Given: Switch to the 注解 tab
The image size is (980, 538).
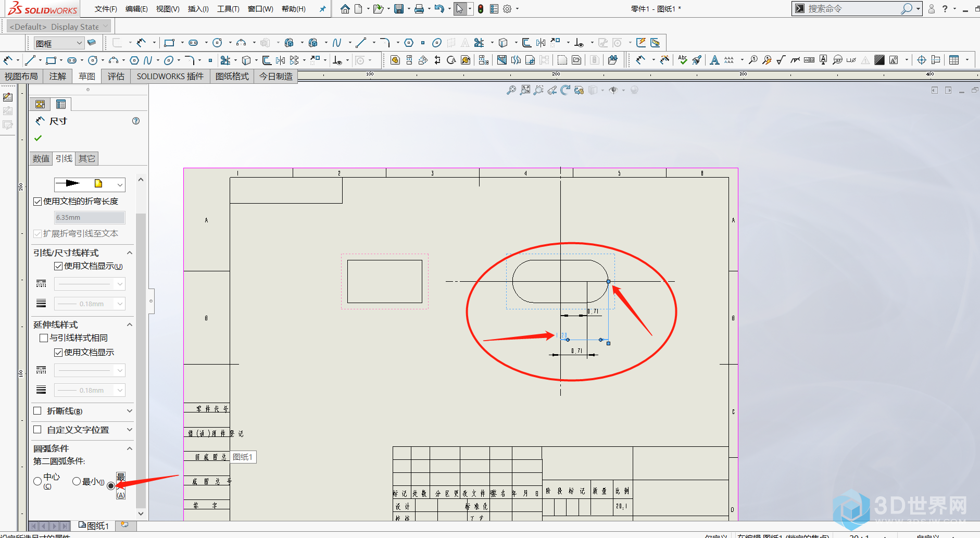Looking at the screenshot, I should [x=58, y=77].
